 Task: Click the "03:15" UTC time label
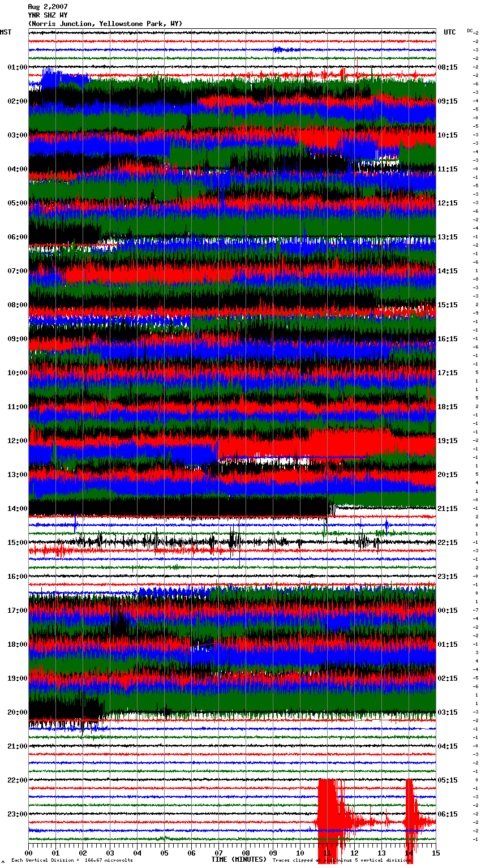pos(448,712)
